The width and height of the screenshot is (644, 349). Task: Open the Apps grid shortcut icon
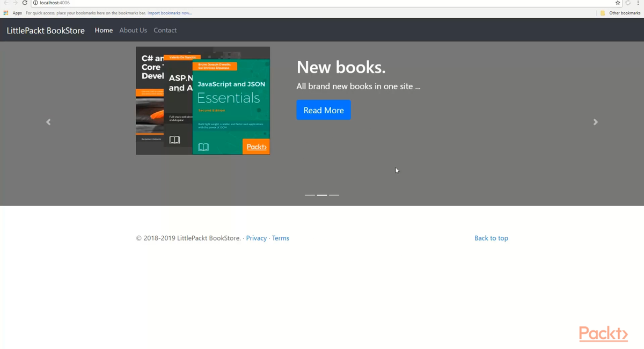pos(6,13)
